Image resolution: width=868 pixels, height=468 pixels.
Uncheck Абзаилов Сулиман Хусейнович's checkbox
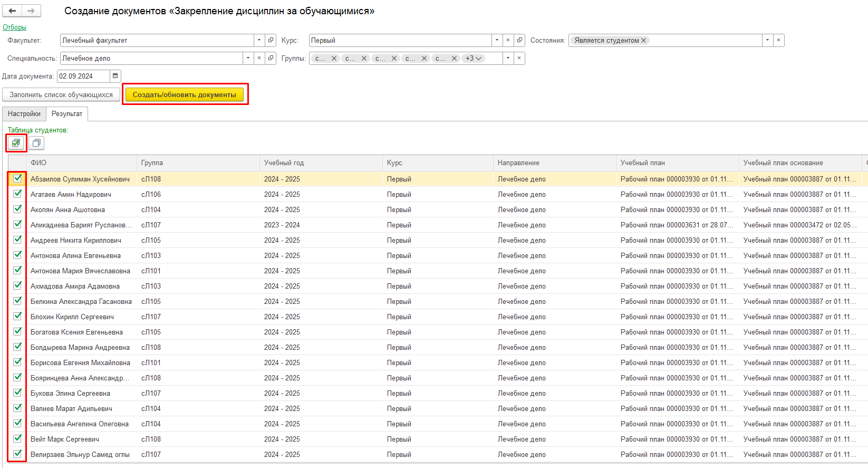tap(17, 178)
